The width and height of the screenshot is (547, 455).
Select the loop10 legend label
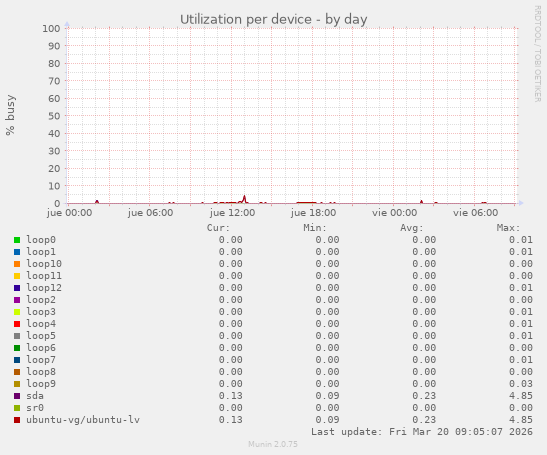point(44,263)
